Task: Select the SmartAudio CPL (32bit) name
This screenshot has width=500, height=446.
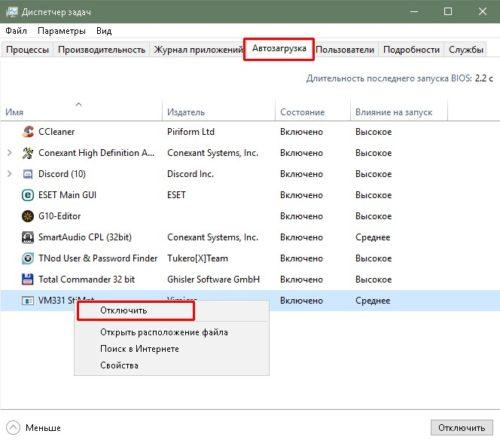Action: pyautogui.click(x=85, y=237)
